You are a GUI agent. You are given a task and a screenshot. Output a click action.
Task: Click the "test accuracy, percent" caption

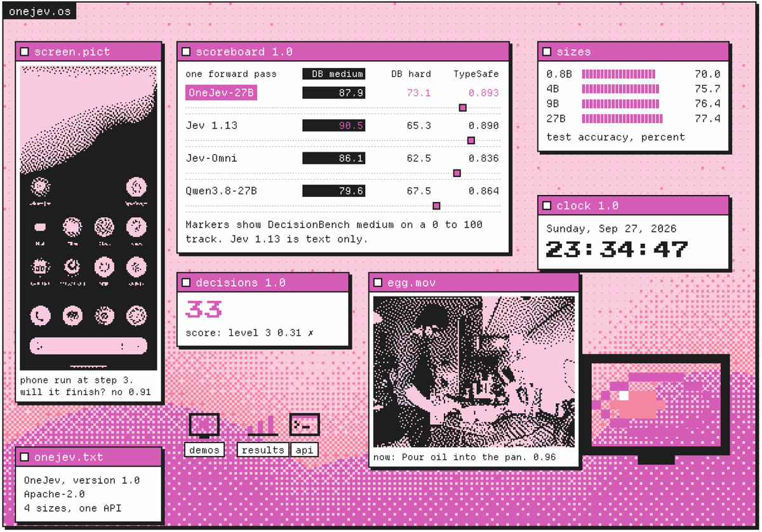[x=615, y=136]
